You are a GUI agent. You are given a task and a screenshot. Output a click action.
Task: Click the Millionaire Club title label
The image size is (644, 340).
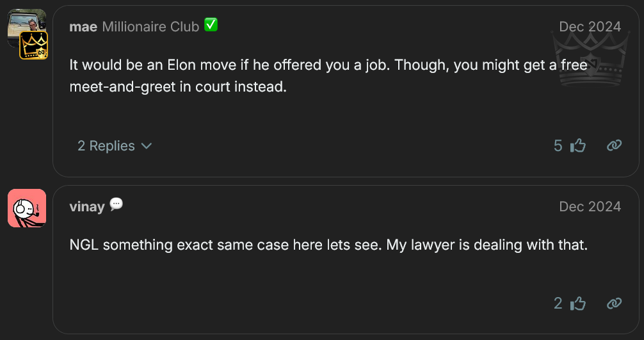pos(150,27)
